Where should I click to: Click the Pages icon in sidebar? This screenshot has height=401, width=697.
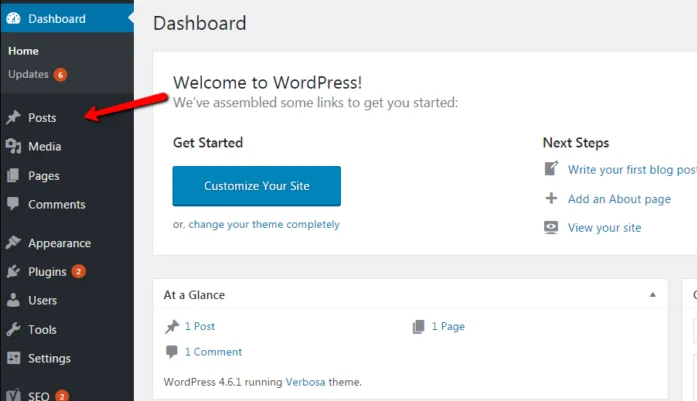click(13, 176)
